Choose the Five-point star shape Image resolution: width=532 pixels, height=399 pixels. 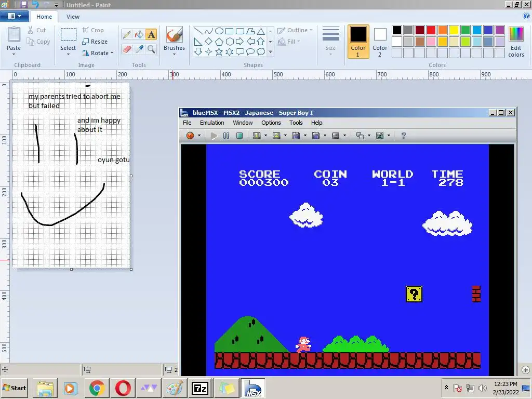coord(219,52)
